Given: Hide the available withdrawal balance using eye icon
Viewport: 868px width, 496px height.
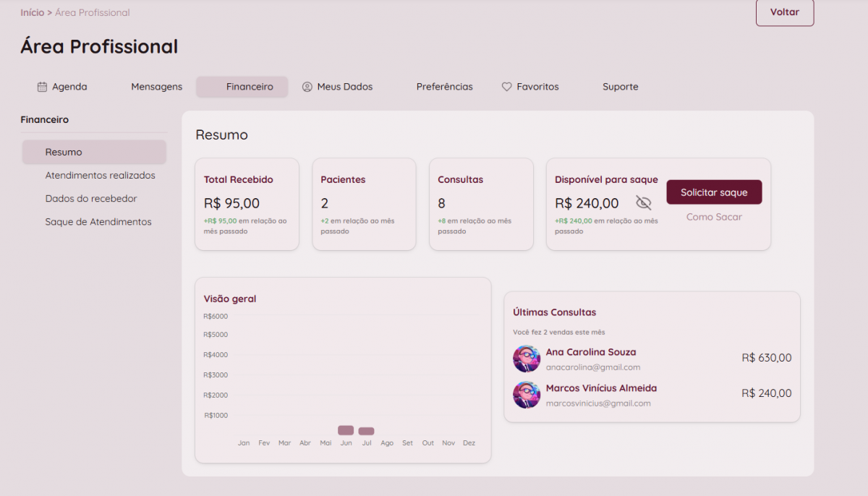Looking at the screenshot, I should pos(643,202).
